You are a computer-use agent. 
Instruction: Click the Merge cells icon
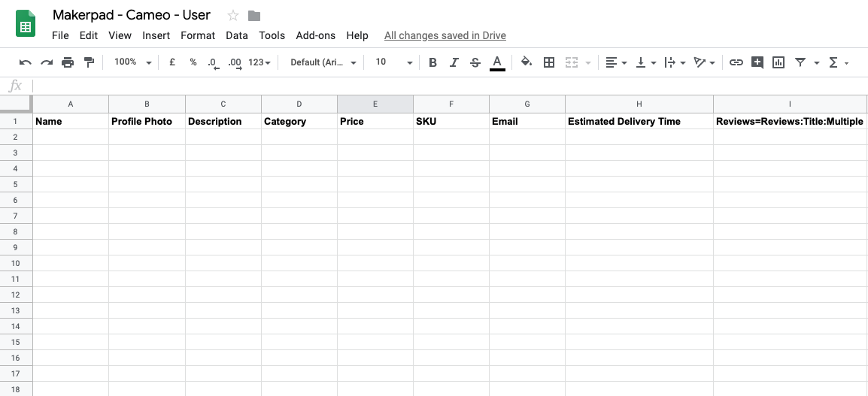click(572, 62)
